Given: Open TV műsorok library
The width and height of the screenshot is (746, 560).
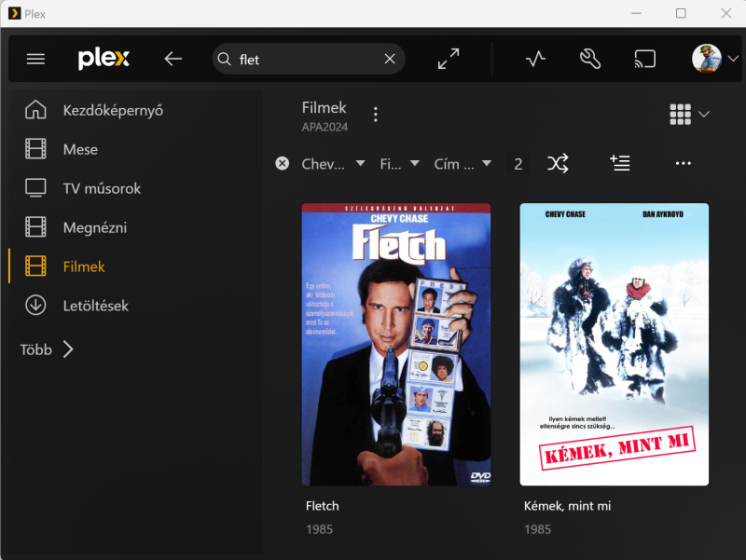Looking at the screenshot, I should pyautogui.click(x=102, y=188).
